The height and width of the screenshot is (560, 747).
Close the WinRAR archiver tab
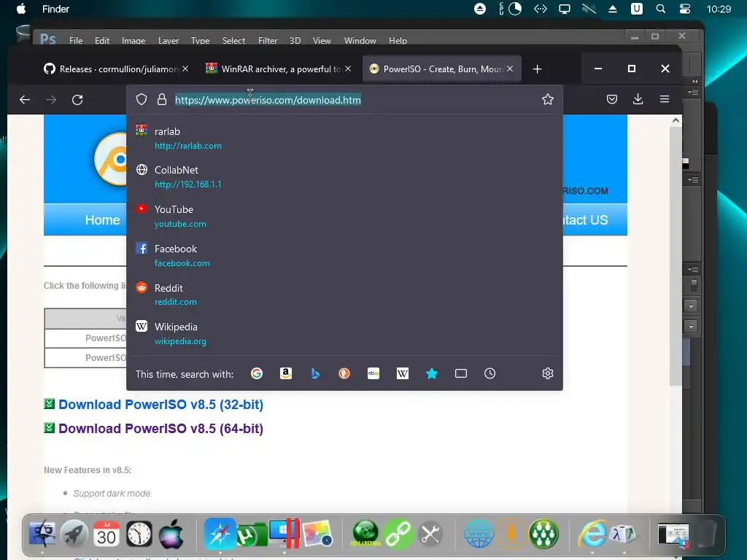point(348,69)
